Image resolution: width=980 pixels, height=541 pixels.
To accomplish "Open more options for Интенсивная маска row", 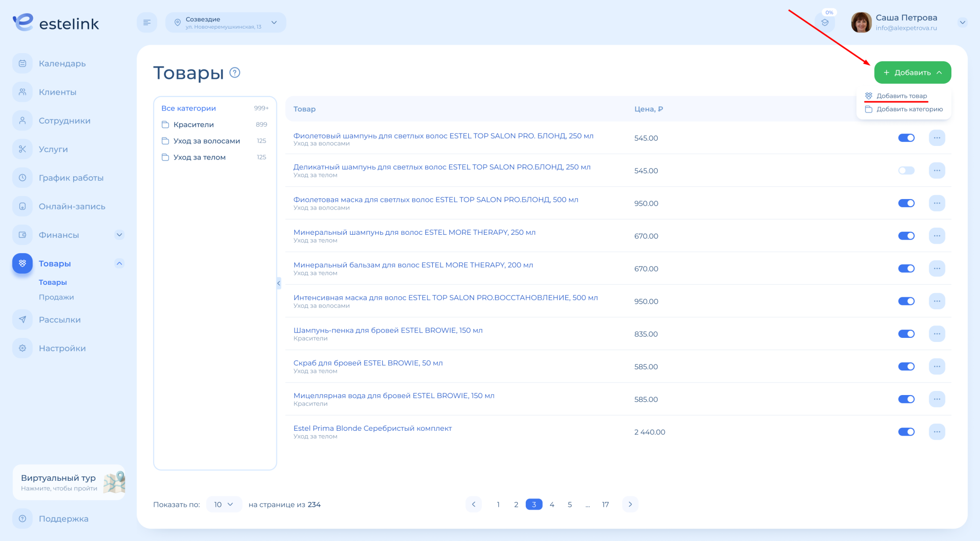I will click(937, 301).
